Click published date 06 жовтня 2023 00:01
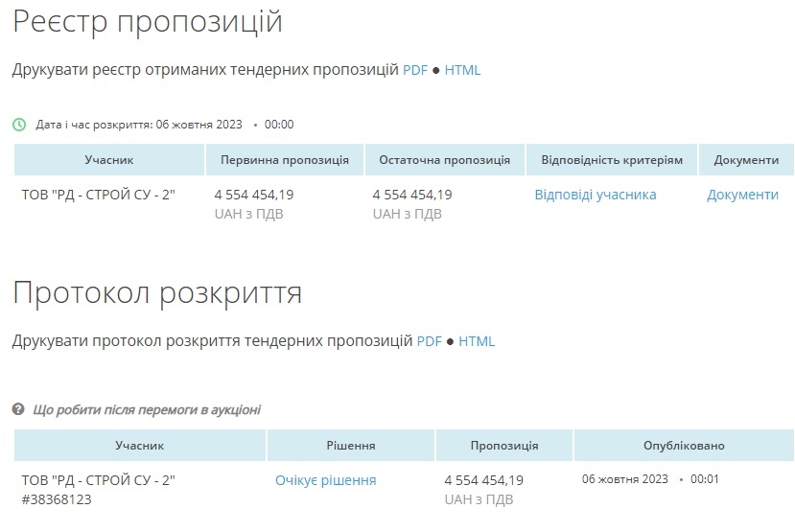Screen dimensions: 795x532 pos(650,479)
